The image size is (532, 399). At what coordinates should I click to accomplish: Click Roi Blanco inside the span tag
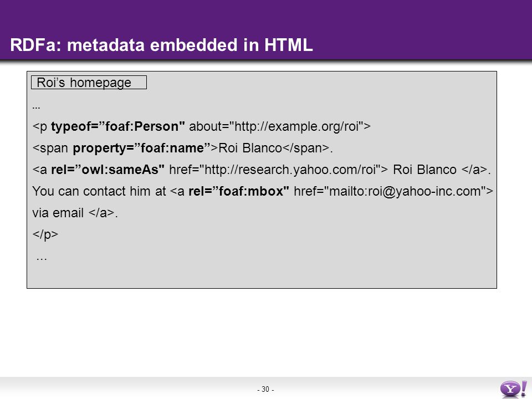pos(250,148)
